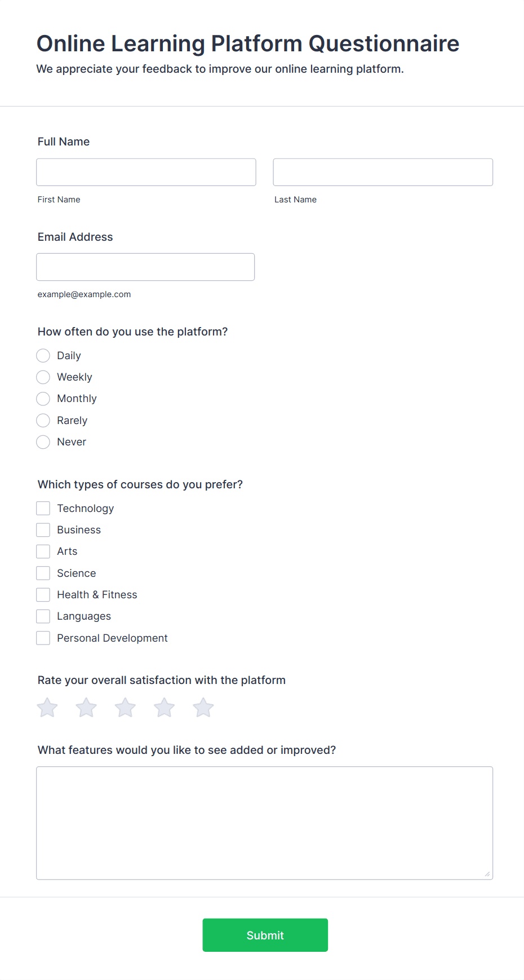Image resolution: width=524 pixels, height=980 pixels.
Task: Choose the Rarely option
Action: coord(43,420)
